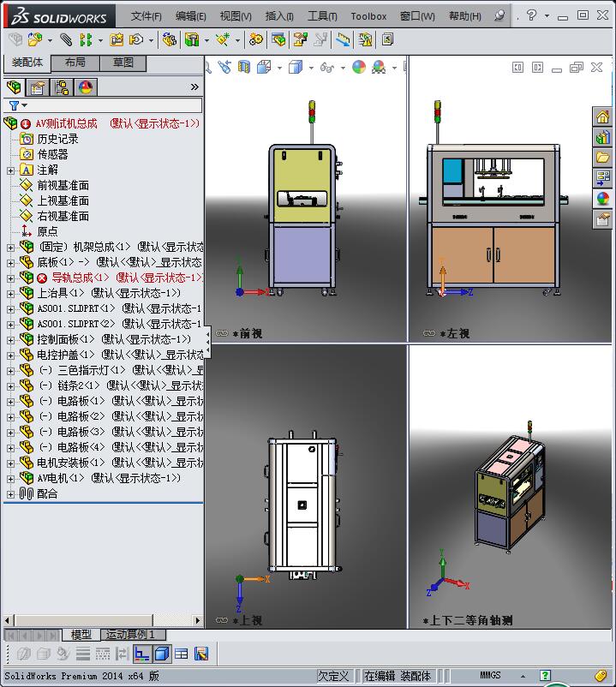Viewport: 616px width, 687px height.
Task: Open the DisplayManager tab icon
Action: pyautogui.click(x=86, y=87)
